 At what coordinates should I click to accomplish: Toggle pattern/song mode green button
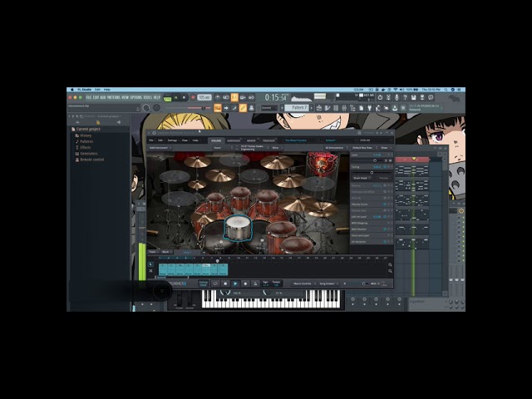[x=167, y=98]
